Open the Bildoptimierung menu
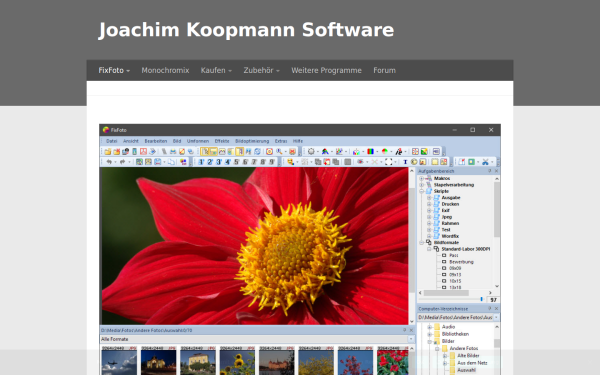The height and width of the screenshot is (375, 600). tap(252, 141)
